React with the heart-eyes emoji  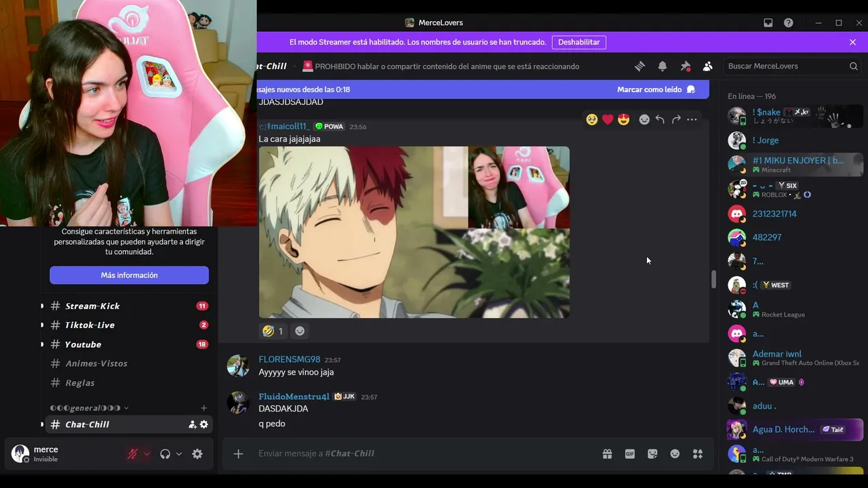click(x=624, y=119)
